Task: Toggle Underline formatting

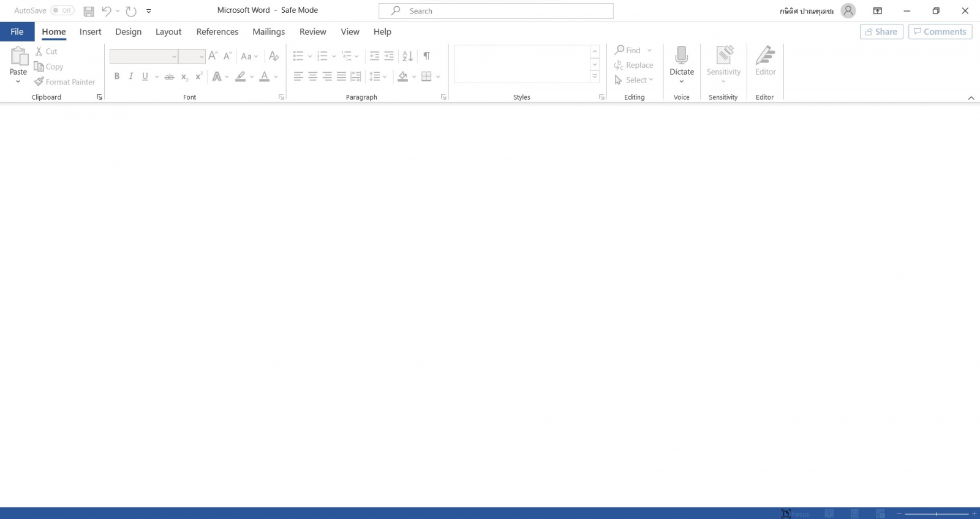Action: pos(145,77)
